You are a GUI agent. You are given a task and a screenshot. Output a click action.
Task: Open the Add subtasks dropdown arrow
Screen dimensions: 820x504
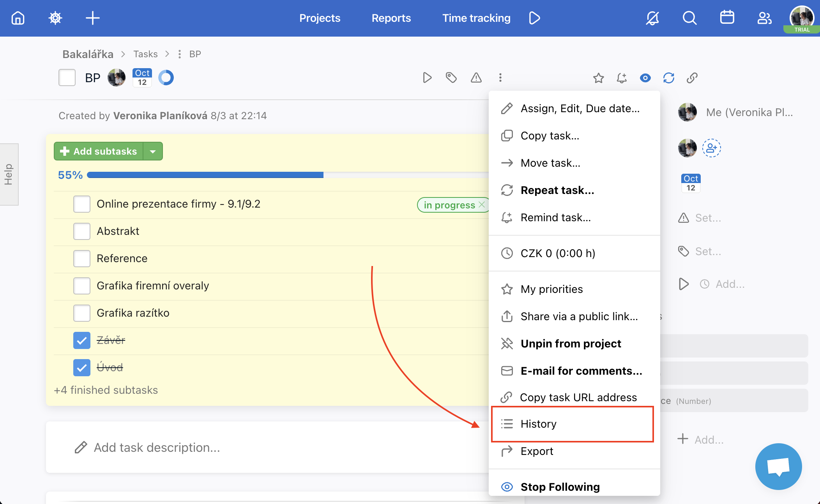point(153,151)
